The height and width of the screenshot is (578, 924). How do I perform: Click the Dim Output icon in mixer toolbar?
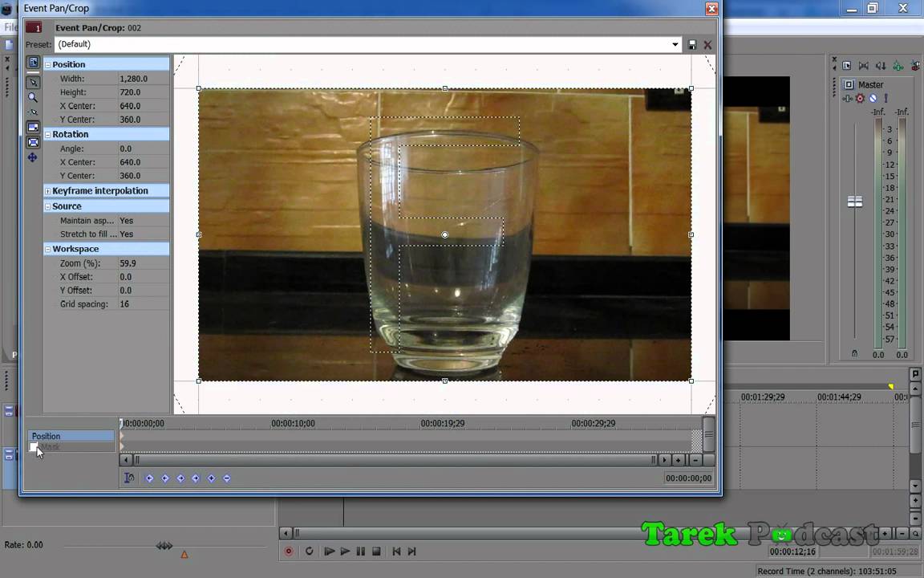click(881, 66)
